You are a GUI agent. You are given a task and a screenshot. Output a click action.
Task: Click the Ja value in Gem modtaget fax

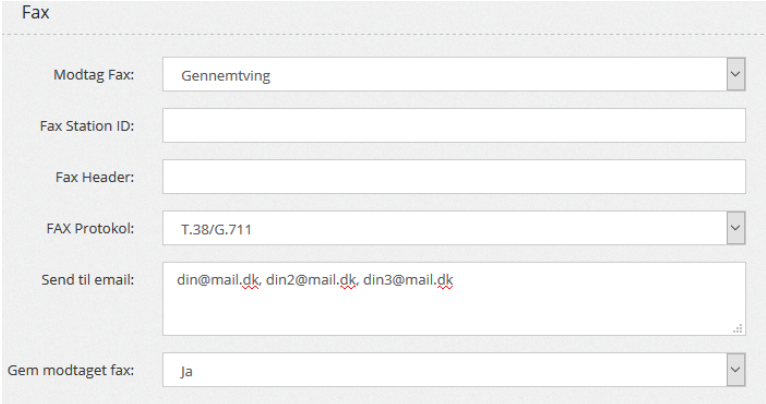(186, 371)
